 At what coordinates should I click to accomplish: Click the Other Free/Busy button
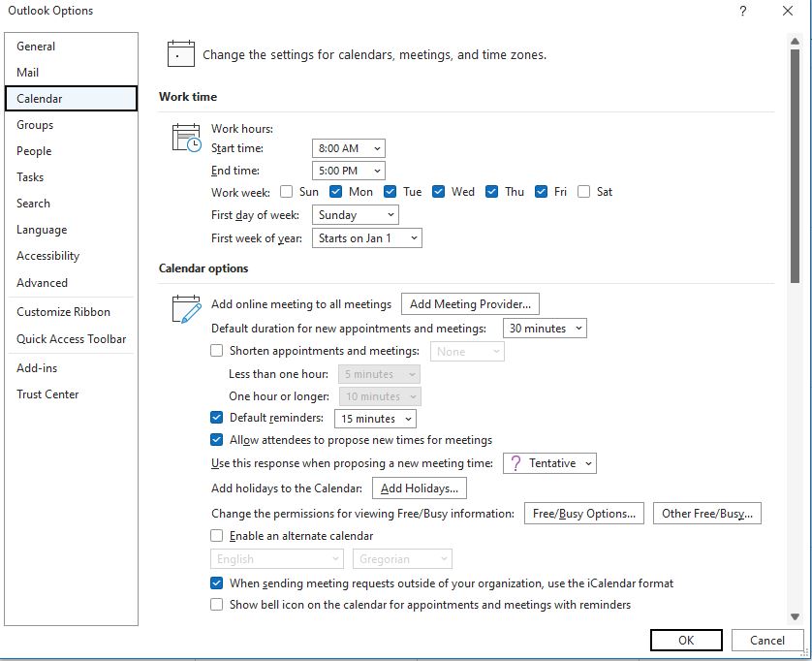[707, 514]
